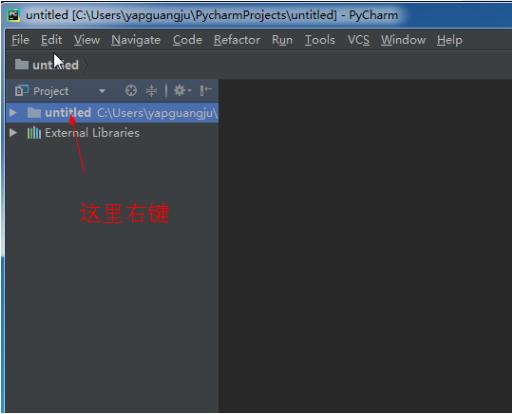Open the VCS menu

point(358,40)
